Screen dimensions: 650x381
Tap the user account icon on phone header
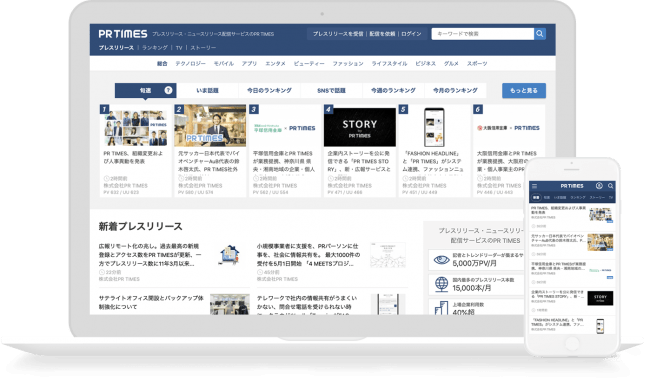tap(599, 186)
